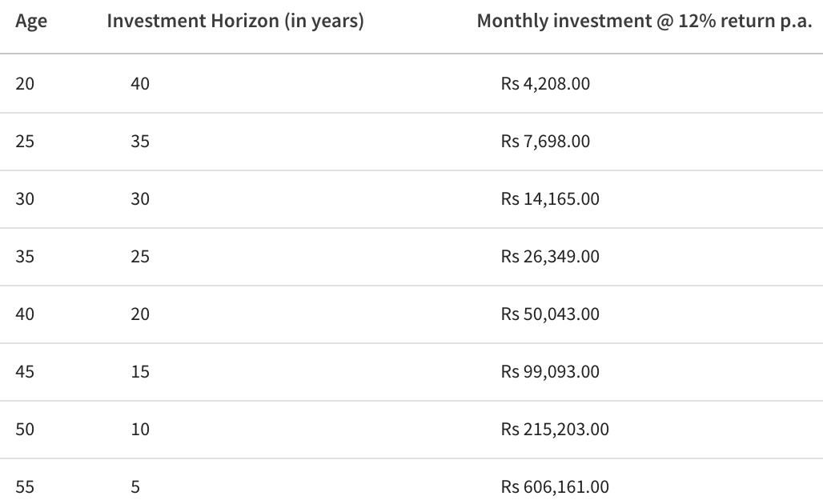Select the age 20 cell
This screenshot has width=823, height=504.
(x=25, y=83)
